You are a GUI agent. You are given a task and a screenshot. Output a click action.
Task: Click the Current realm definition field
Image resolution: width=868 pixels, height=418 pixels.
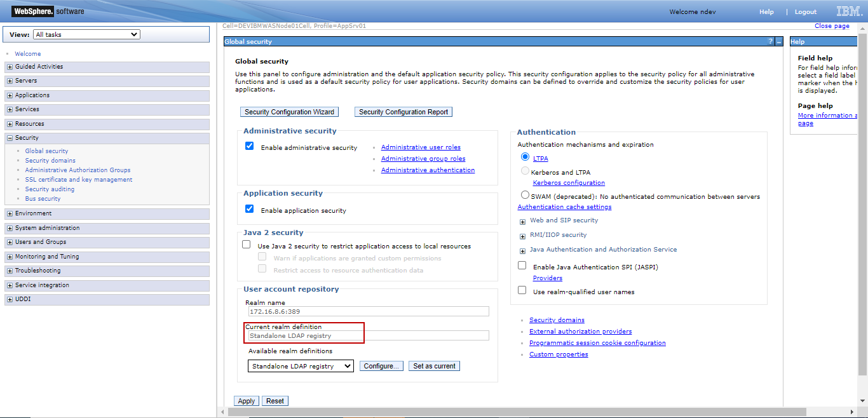tap(369, 335)
